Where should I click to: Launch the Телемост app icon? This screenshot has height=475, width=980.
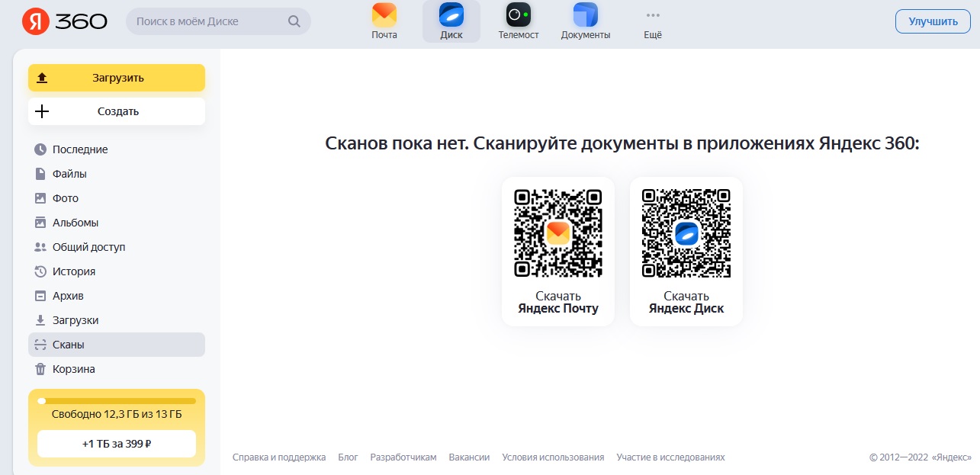click(519, 14)
